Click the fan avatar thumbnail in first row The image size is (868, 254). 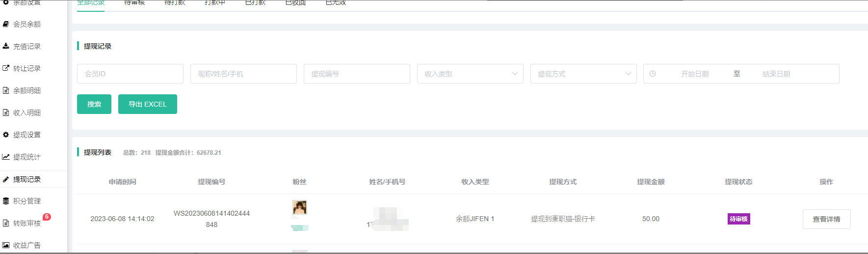click(299, 207)
